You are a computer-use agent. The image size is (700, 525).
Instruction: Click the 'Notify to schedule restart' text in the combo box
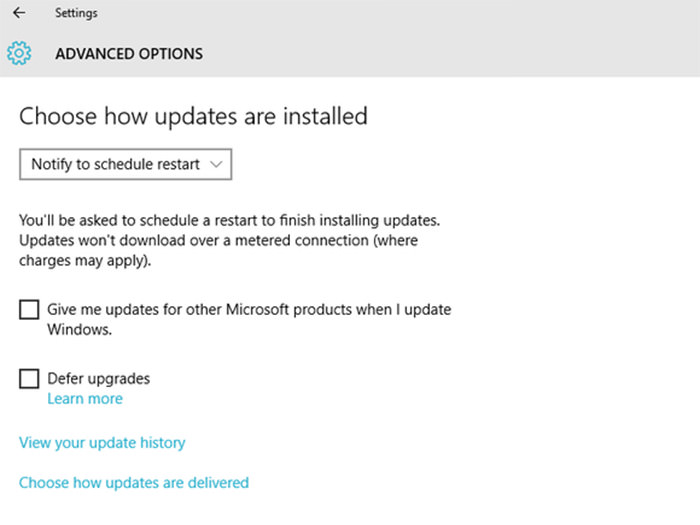(x=115, y=164)
